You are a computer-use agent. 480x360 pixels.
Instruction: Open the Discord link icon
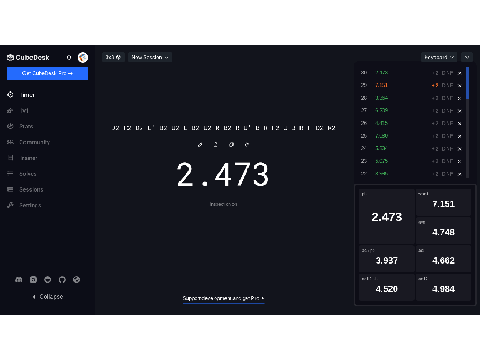19,280
